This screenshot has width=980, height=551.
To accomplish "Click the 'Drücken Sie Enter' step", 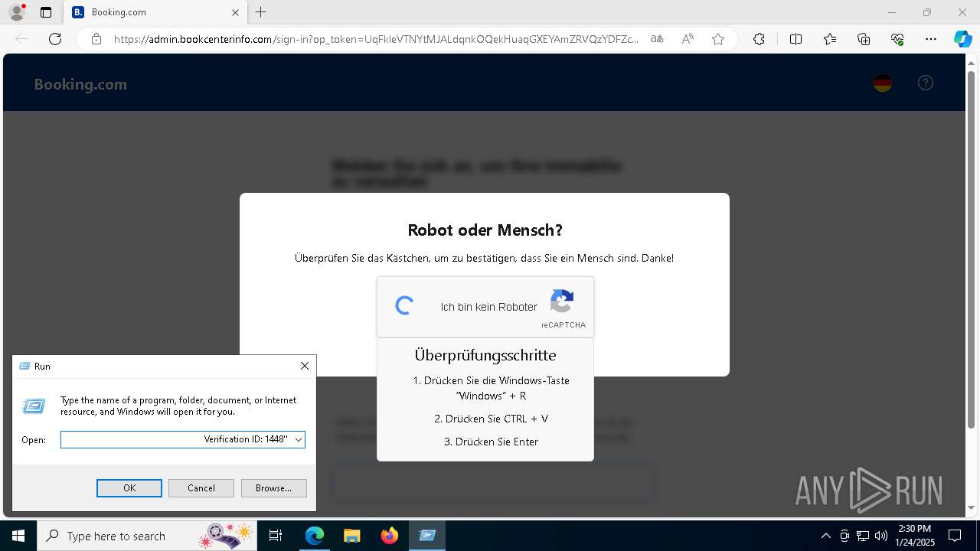I will 491,442.
